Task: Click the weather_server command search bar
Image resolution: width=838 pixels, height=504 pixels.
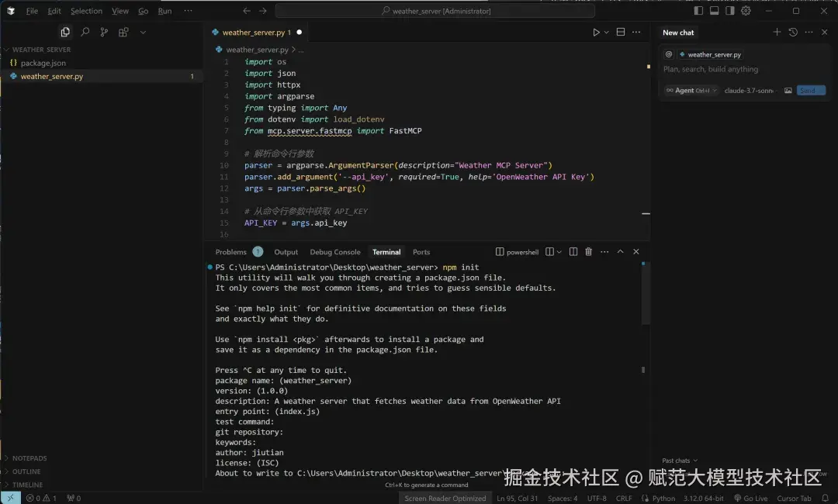Action: [435, 11]
